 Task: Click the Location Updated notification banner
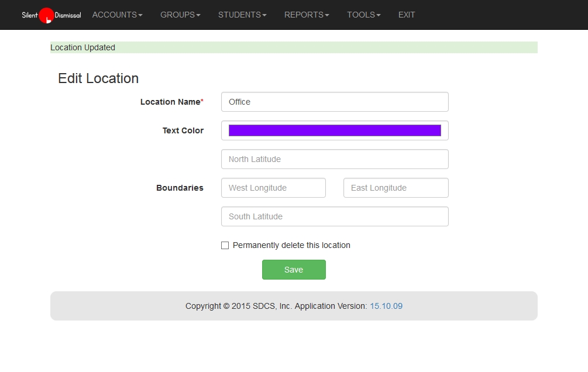294,47
